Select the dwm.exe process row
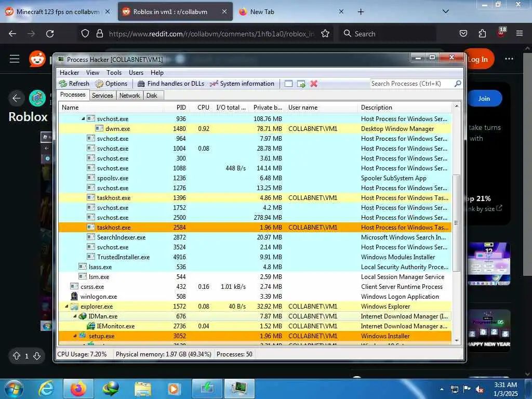Viewport: 532px width, 399px height. (255, 129)
